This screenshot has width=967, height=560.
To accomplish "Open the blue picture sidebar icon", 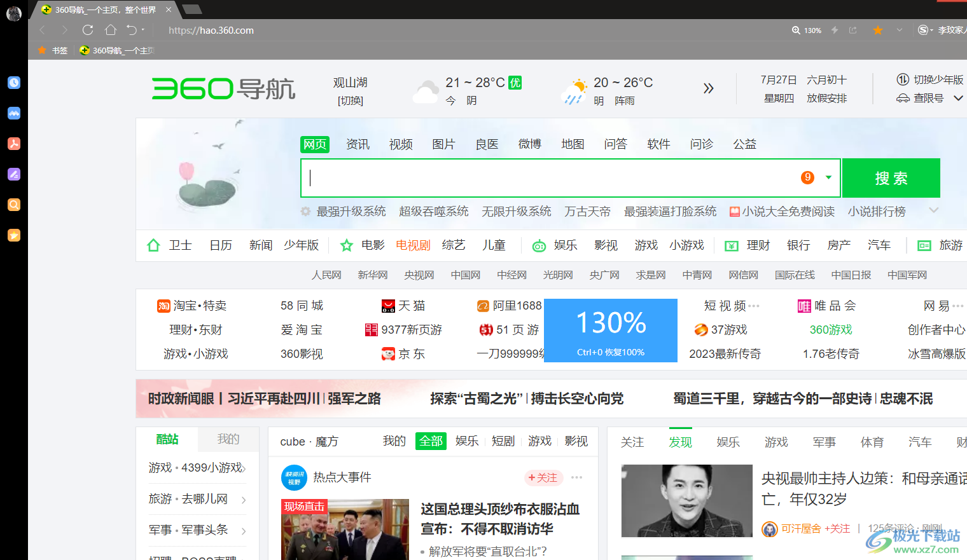I will coord(14,113).
